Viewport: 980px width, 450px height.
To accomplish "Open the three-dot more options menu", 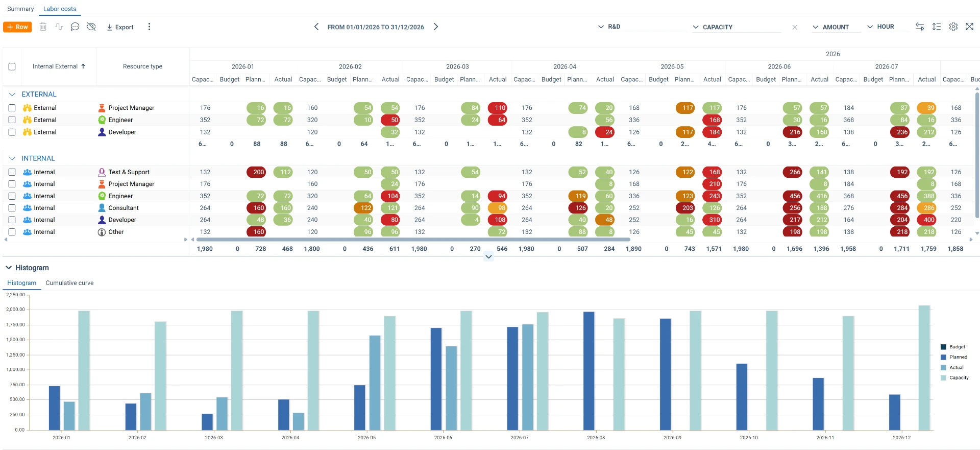I will click(x=149, y=27).
